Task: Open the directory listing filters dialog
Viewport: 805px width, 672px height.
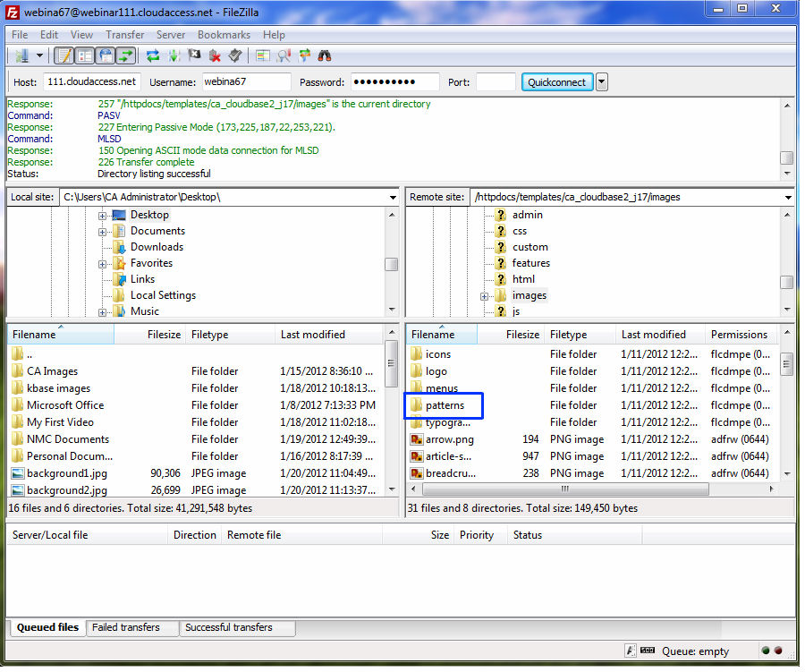Action: 263,55
